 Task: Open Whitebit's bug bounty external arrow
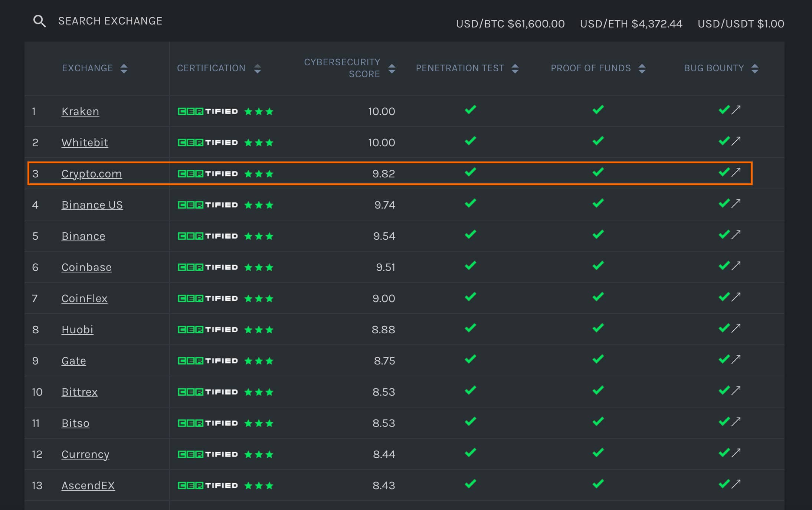click(736, 141)
